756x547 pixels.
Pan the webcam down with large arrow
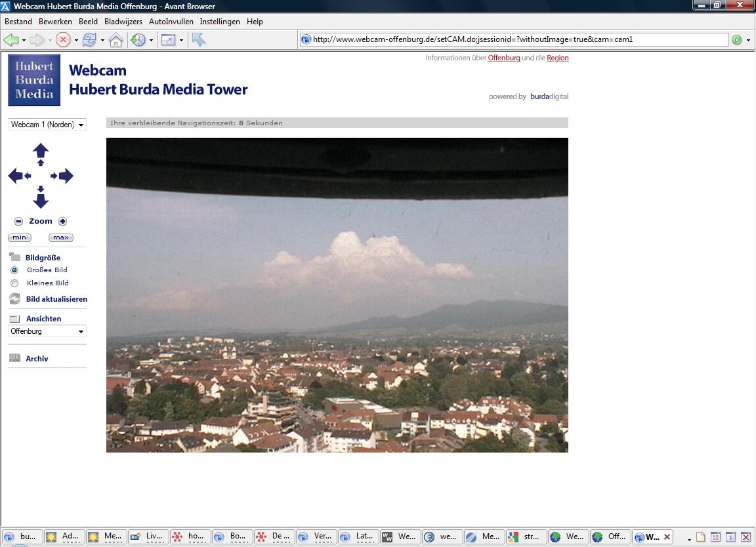41,201
